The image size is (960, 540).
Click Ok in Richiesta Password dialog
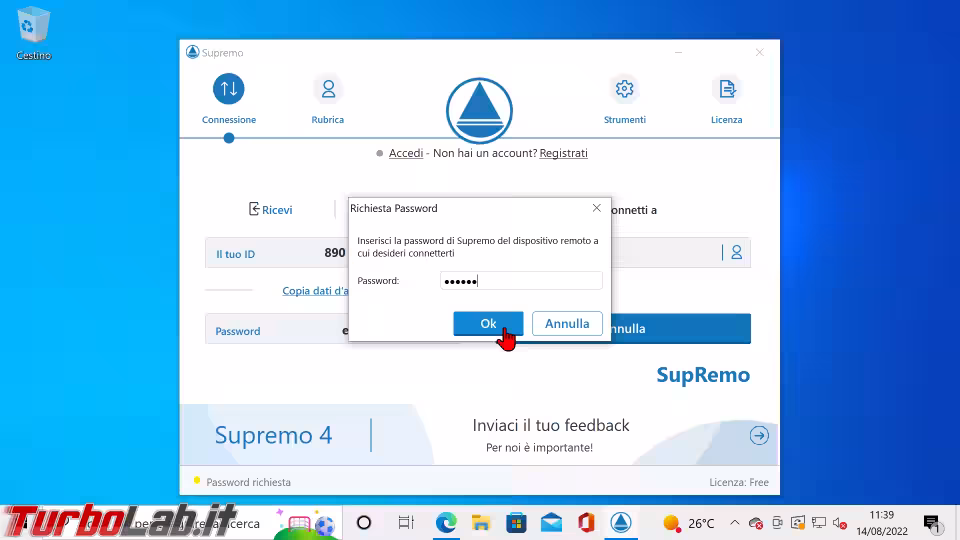pos(488,323)
